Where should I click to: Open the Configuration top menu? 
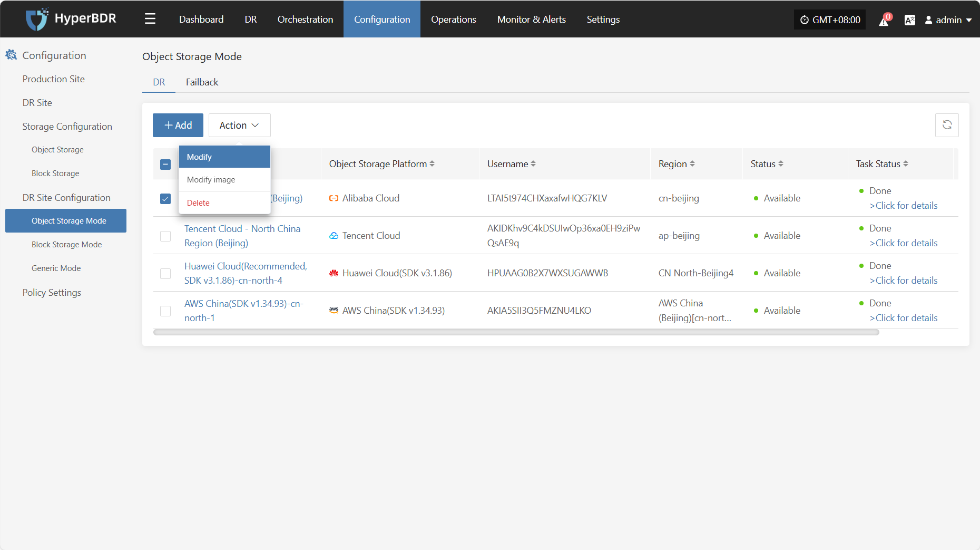pyautogui.click(x=382, y=19)
